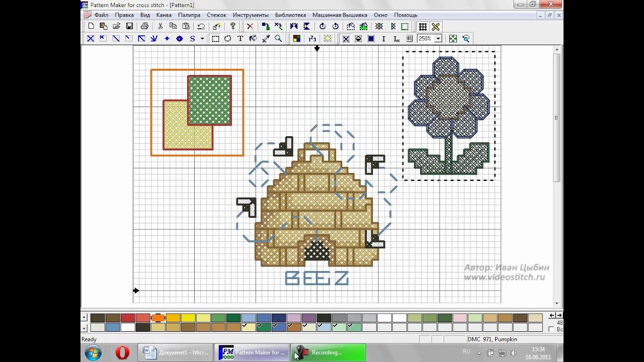Switch to the Recording taskbar button
The width and height of the screenshot is (644, 362).
click(x=328, y=352)
